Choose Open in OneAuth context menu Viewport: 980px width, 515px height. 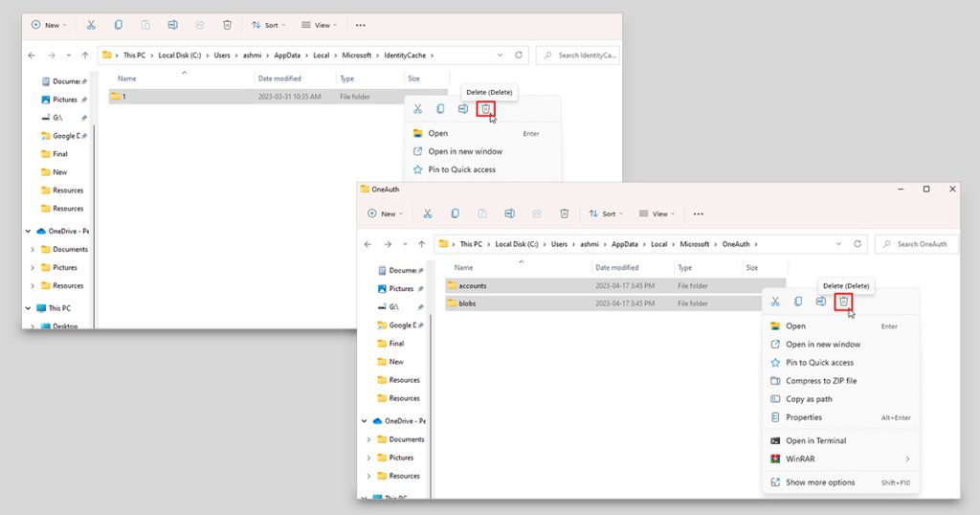[x=840, y=325]
